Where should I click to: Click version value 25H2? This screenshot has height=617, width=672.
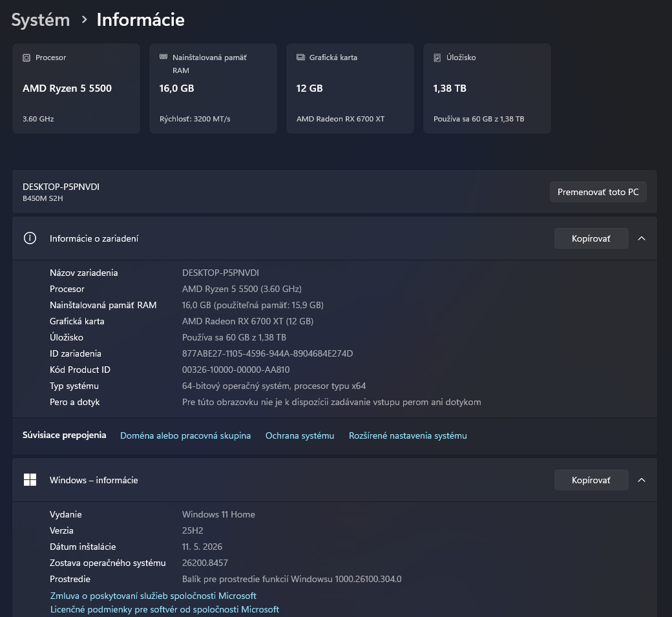[x=193, y=531]
